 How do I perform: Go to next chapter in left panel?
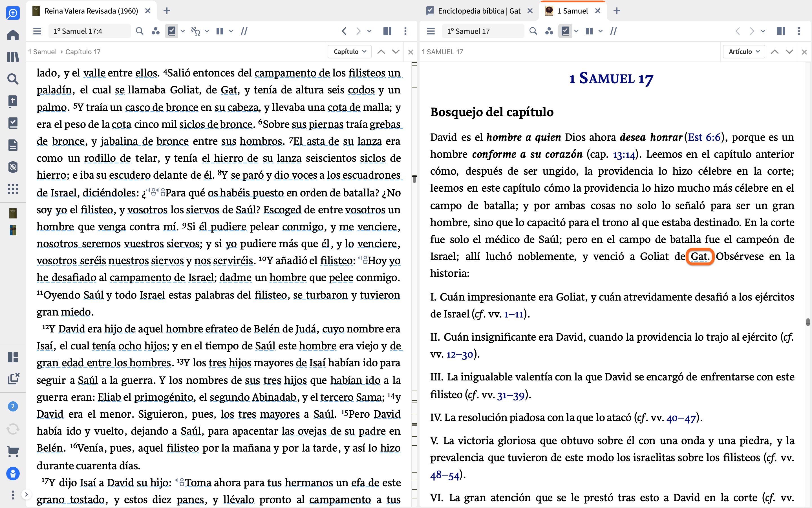tap(396, 52)
